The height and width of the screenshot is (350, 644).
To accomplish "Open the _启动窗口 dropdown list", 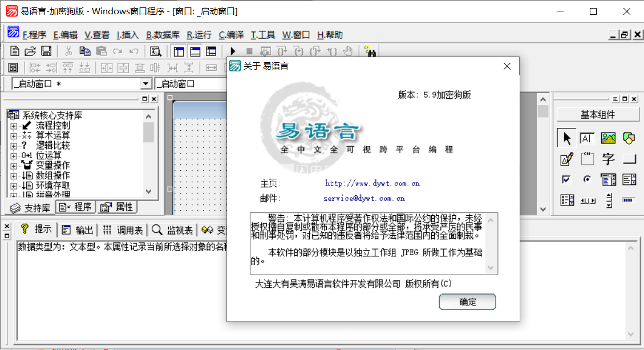I will click(145, 84).
